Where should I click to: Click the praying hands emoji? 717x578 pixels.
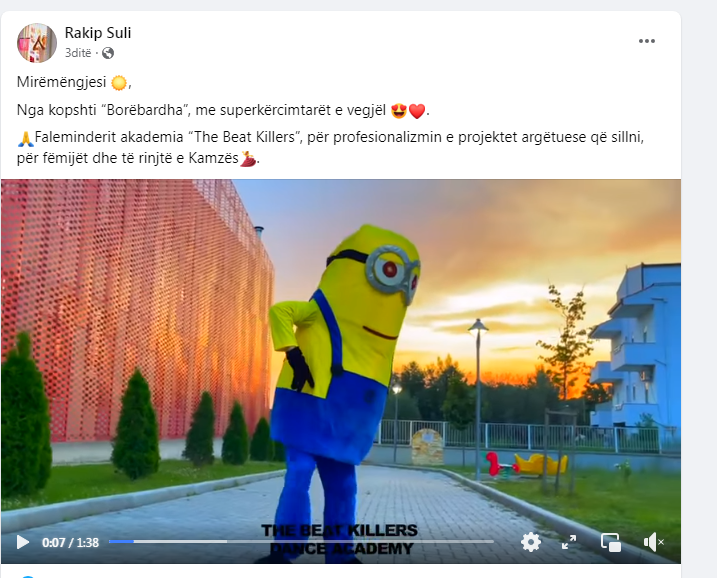25,138
